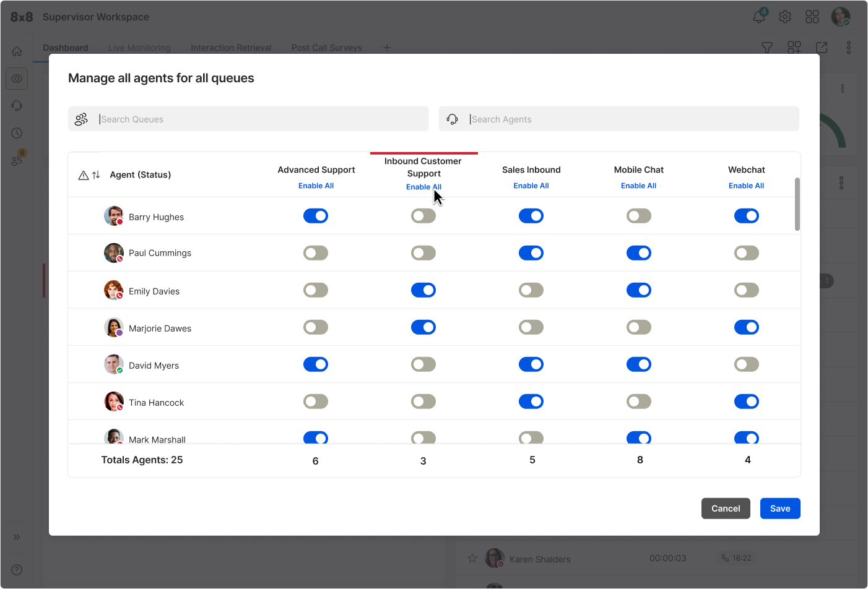Open the apps grid icon
The height and width of the screenshot is (589, 868).
[x=812, y=17]
